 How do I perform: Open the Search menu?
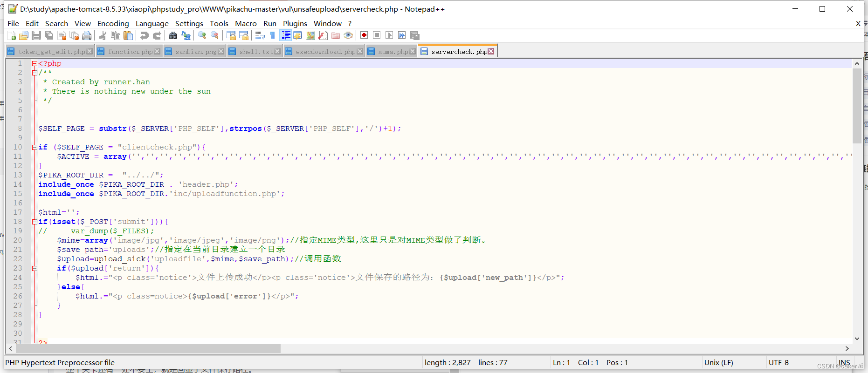click(x=56, y=23)
